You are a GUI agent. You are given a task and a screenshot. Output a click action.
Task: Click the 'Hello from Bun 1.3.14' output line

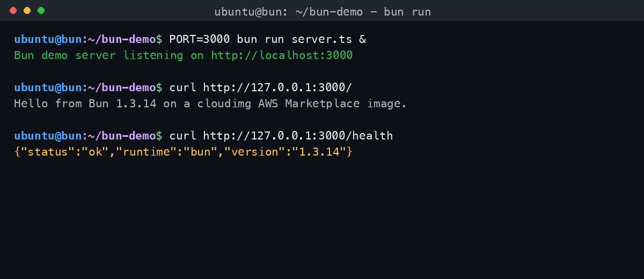(210, 104)
